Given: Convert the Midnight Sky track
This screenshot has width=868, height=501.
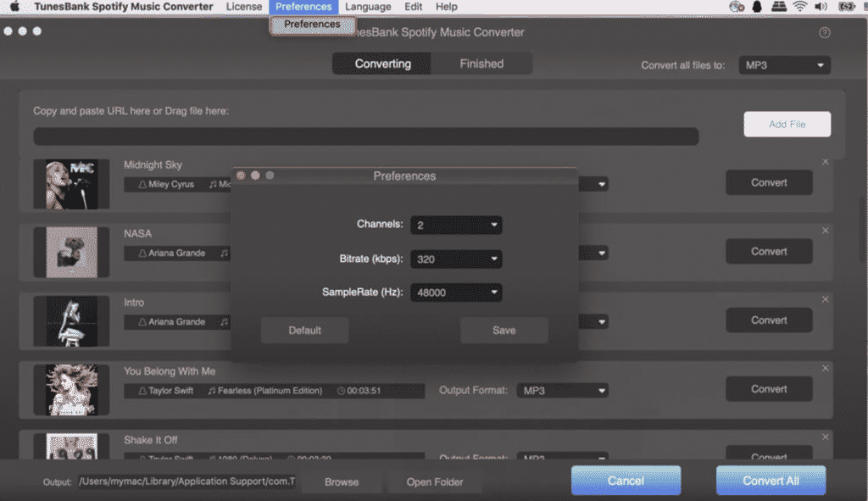Looking at the screenshot, I should tap(769, 183).
